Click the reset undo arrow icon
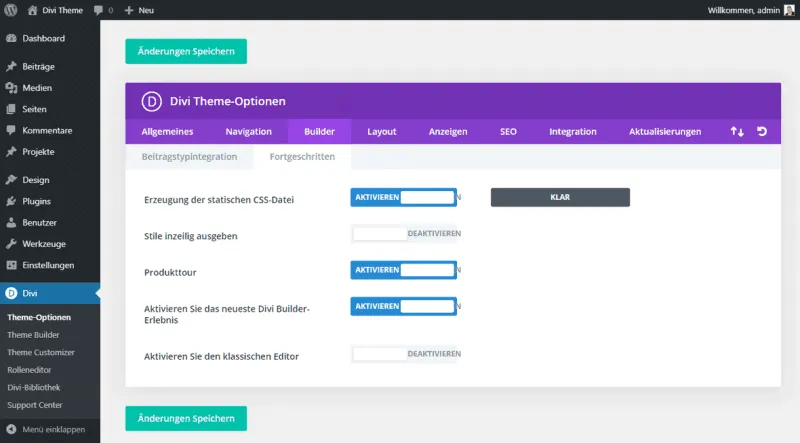 762,132
